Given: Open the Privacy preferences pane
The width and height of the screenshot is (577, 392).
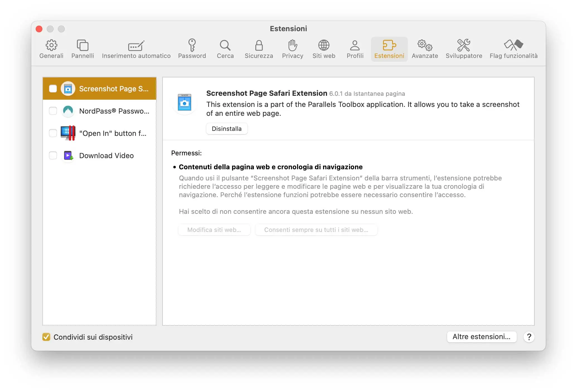Looking at the screenshot, I should pos(292,49).
